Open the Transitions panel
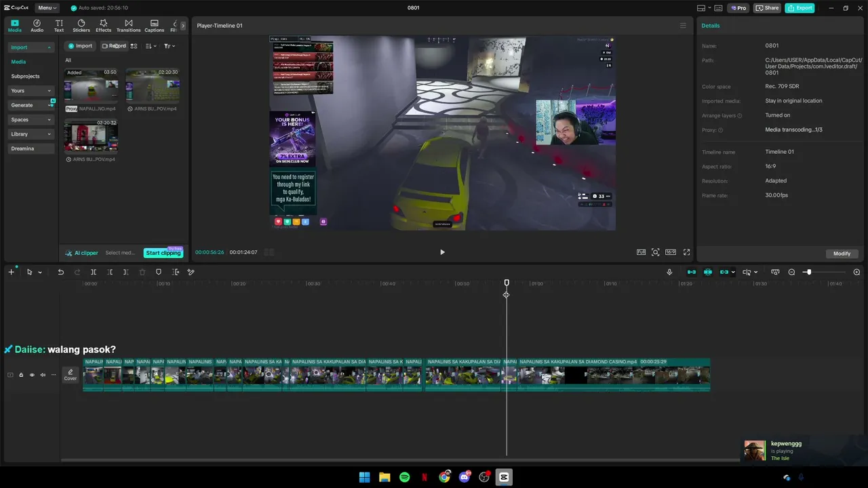Screen dimensions: 868x488 coord(128,26)
